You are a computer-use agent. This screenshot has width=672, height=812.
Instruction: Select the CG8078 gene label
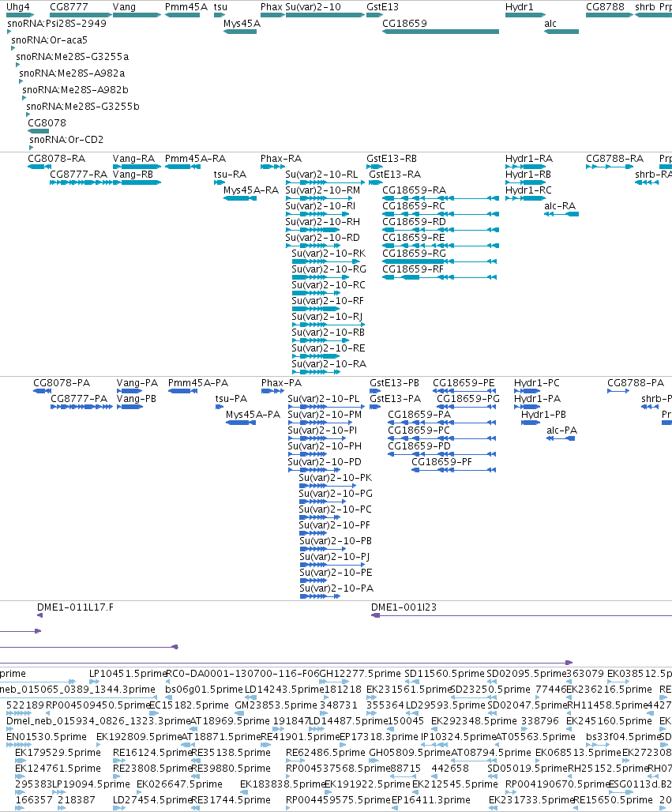click(47, 123)
